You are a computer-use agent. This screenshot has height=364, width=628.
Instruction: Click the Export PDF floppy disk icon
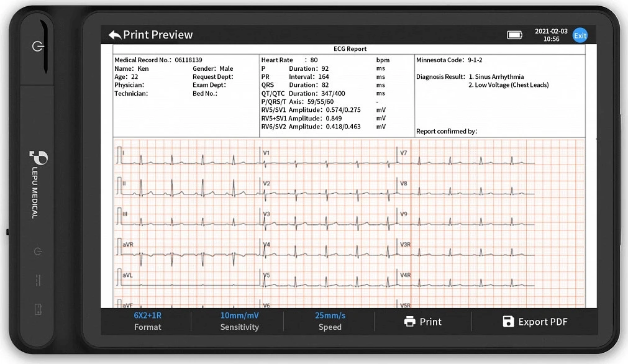pos(508,322)
